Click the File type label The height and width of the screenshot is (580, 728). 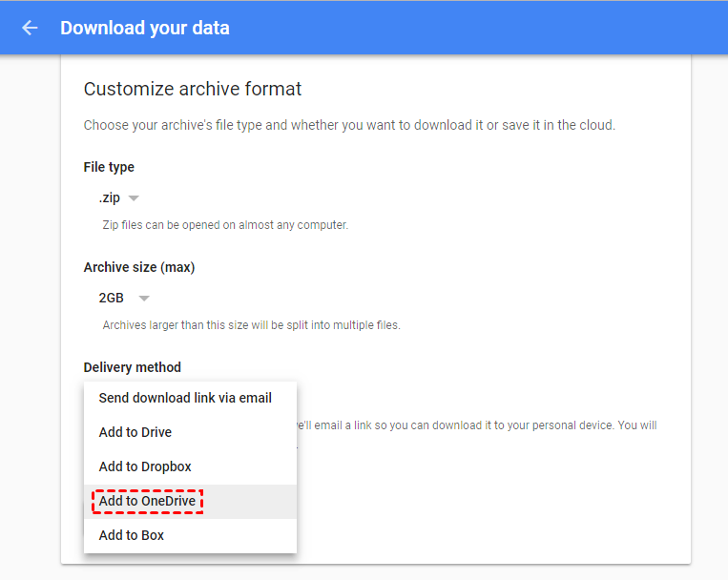[x=109, y=167]
